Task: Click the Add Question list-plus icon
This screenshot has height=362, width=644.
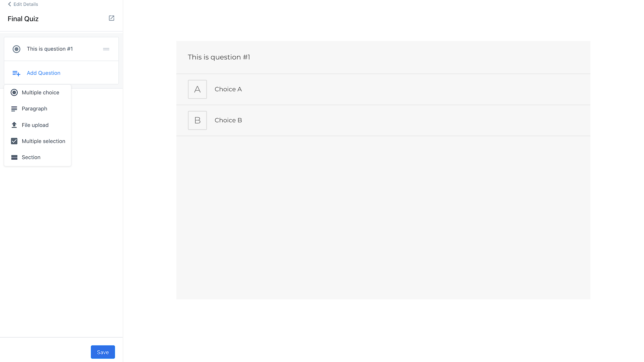Action: point(16,73)
